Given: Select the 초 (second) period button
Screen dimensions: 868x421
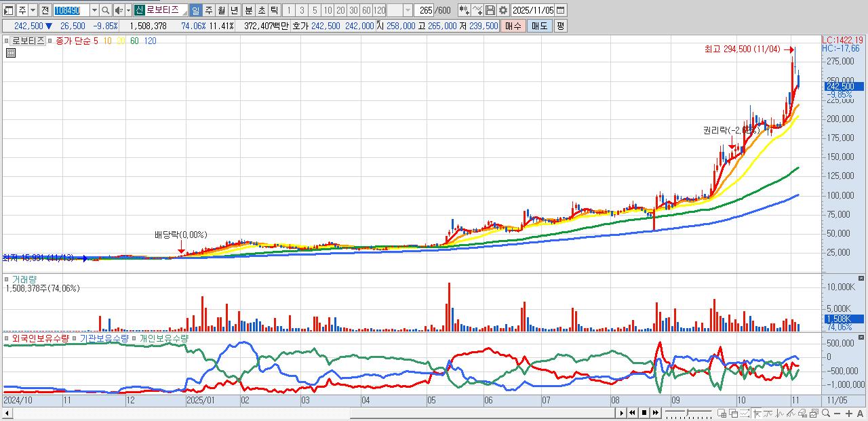Looking at the screenshot, I should [x=261, y=10].
